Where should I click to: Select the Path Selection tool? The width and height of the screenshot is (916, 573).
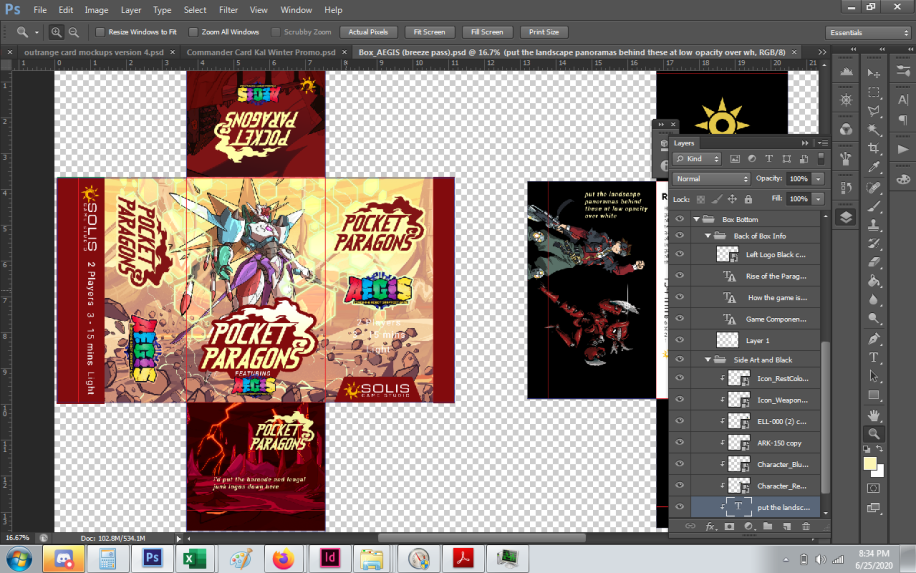[x=873, y=376]
